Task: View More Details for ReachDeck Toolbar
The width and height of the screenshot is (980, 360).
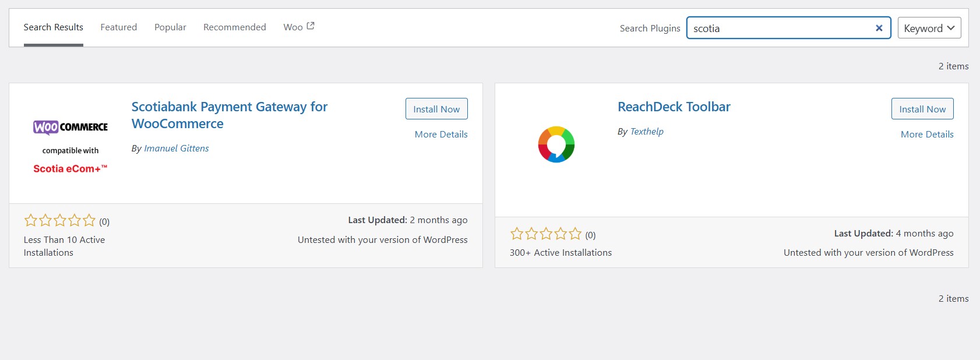Action: pos(927,135)
